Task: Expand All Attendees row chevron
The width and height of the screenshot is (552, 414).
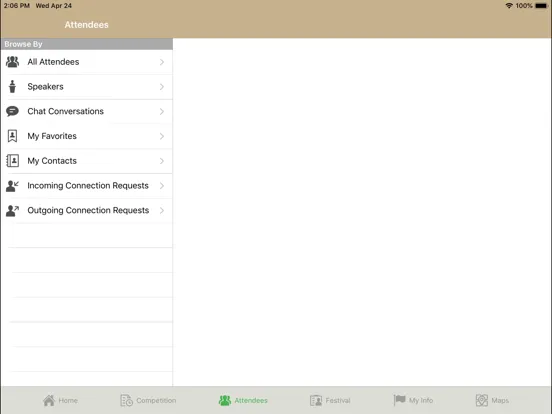Action: (162, 62)
